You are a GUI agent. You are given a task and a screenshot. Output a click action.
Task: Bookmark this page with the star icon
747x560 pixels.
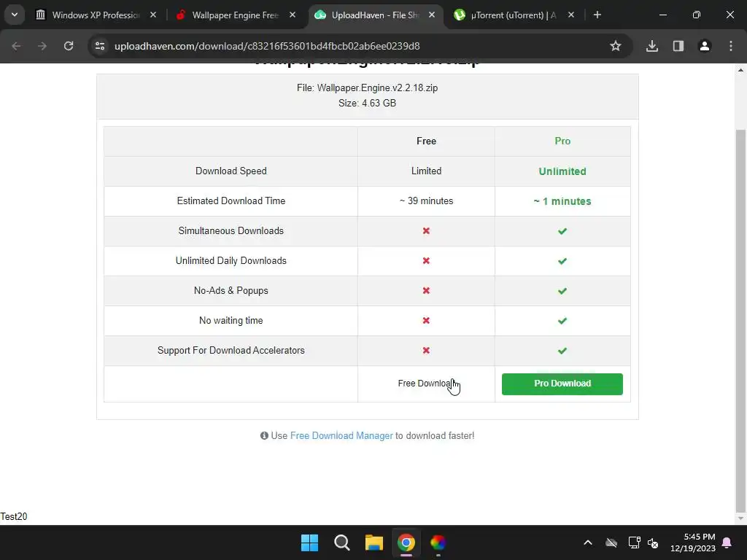[x=616, y=46]
